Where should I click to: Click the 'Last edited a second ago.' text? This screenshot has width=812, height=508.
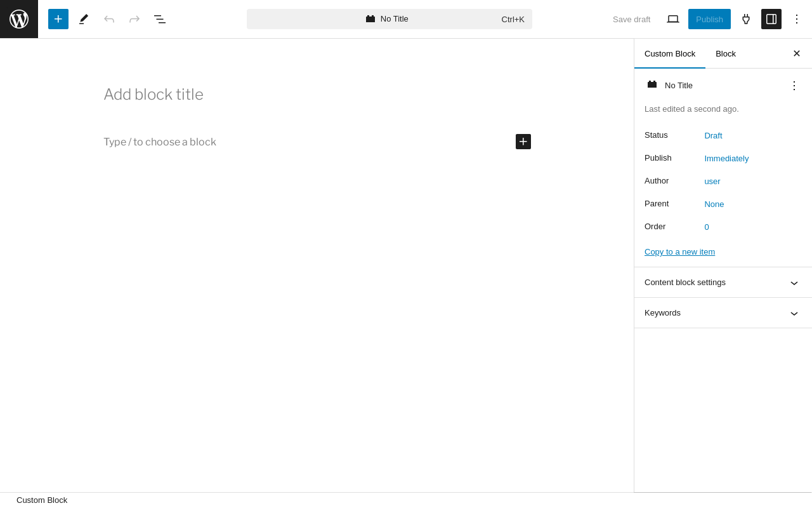[691, 109]
